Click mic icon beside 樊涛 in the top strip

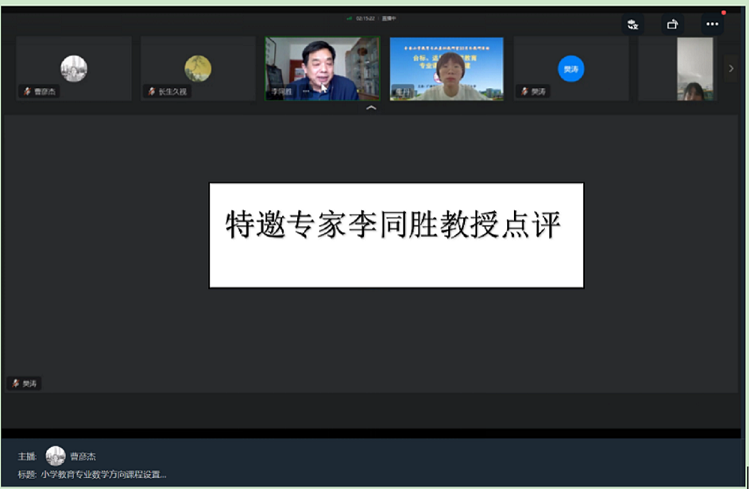[x=524, y=91]
